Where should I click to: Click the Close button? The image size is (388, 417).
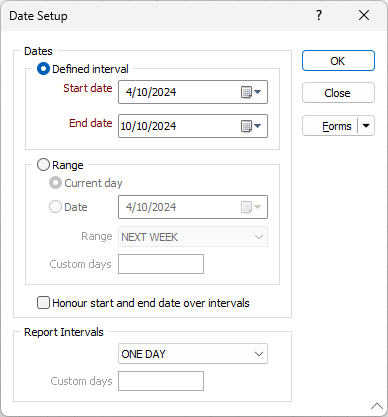[338, 93]
